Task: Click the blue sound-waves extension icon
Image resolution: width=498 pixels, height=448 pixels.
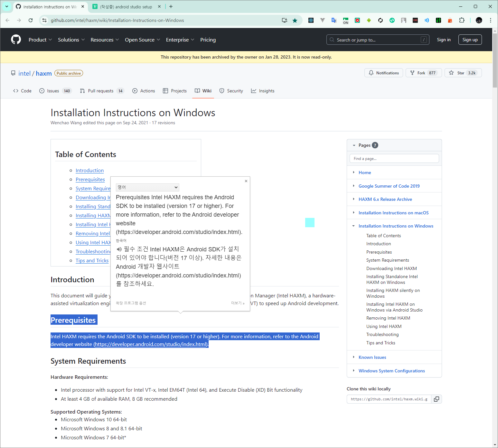Action: click(x=427, y=20)
